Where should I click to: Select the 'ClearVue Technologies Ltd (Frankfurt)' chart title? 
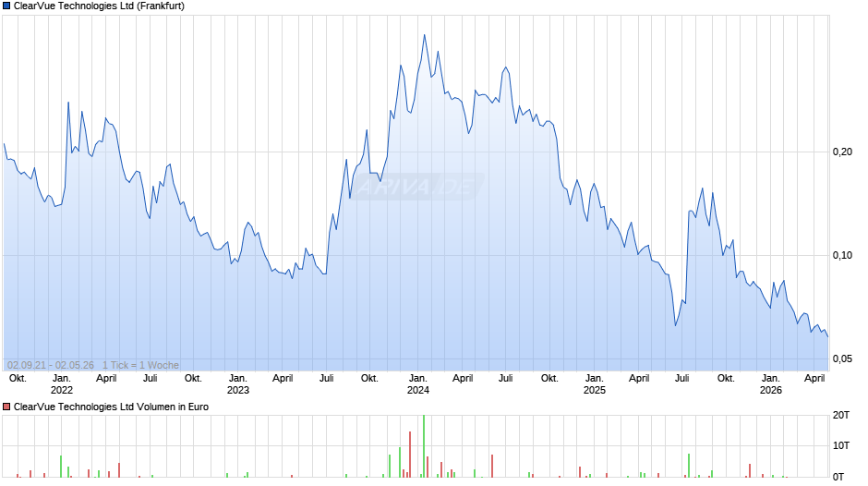tap(99, 6)
